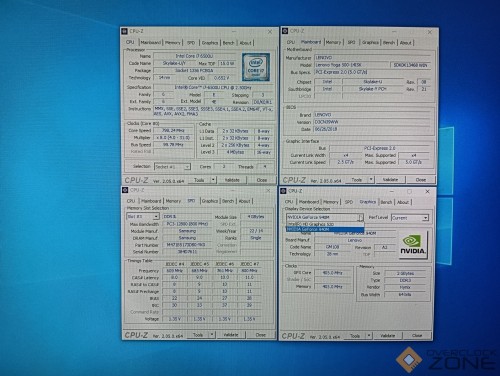The image size is (500, 376).
Task: Open the Graphics tab in the CPU window
Action: pos(210,43)
